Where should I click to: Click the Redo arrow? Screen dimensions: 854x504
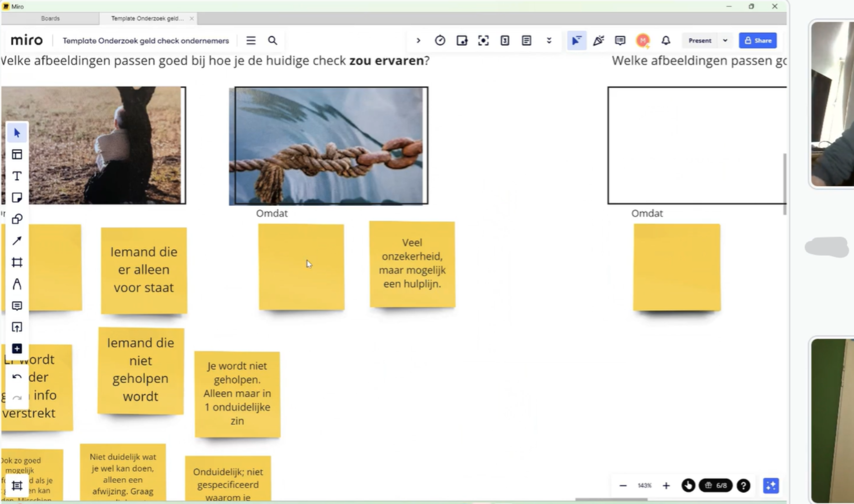(x=17, y=398)
